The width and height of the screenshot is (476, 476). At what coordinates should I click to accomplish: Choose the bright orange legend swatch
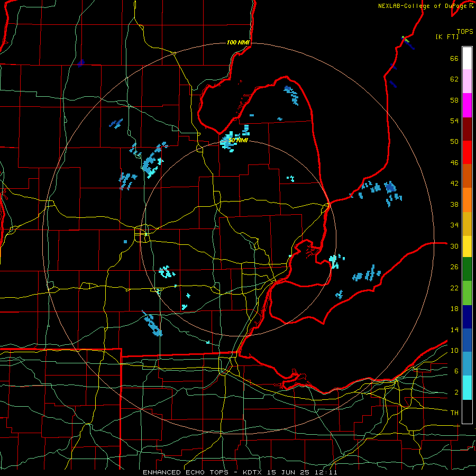coord(467,200)
